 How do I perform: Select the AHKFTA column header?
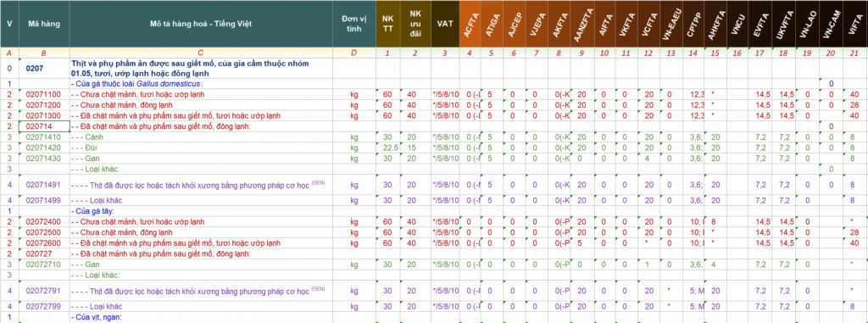[715, 24]
